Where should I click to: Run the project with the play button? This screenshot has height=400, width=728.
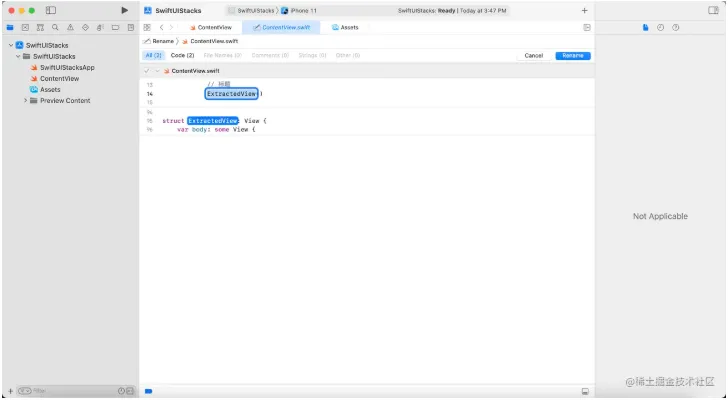tap(124, 10)
